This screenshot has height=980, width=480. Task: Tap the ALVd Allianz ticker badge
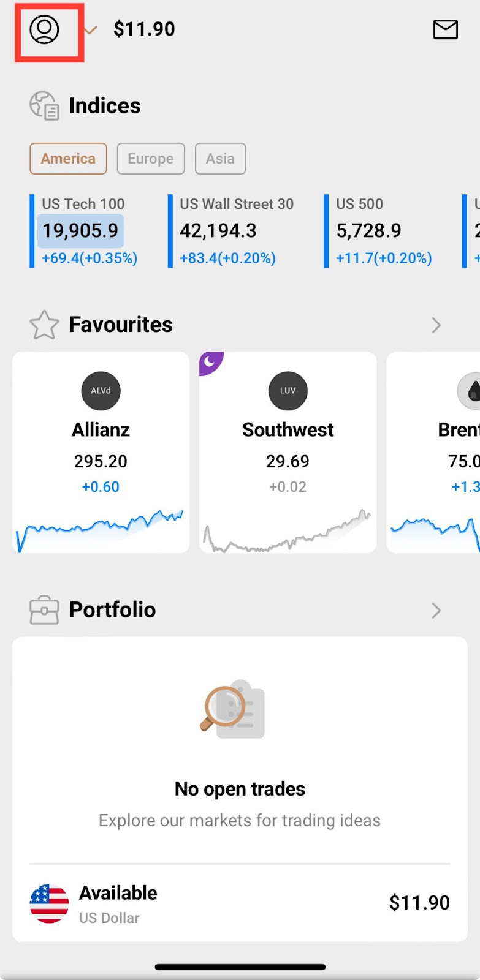tap(101, 391)
